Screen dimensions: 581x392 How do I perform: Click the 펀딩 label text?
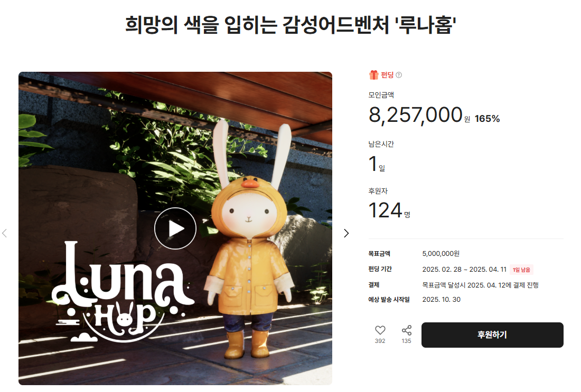click(387, 75)
